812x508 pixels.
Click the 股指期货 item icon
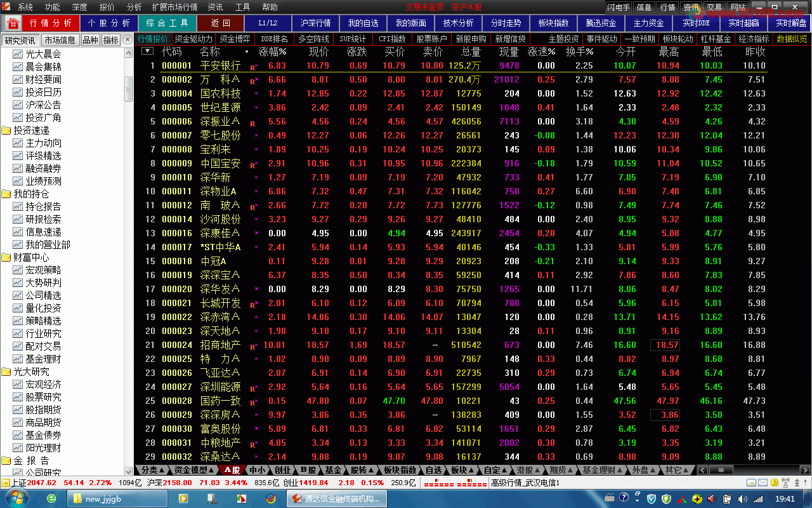[x=18, y=410]
